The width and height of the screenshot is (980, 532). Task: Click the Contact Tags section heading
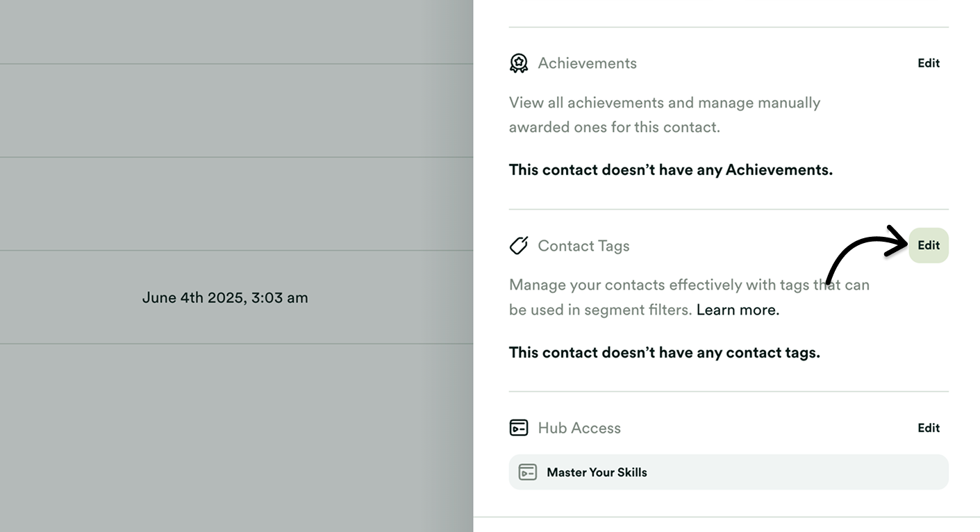click(x=583, y=245)
